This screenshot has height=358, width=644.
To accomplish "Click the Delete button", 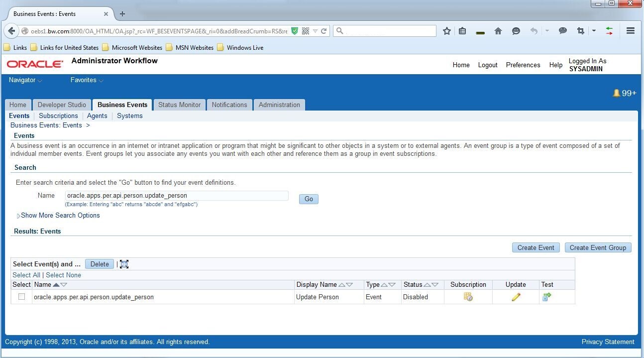I will 100,264.
